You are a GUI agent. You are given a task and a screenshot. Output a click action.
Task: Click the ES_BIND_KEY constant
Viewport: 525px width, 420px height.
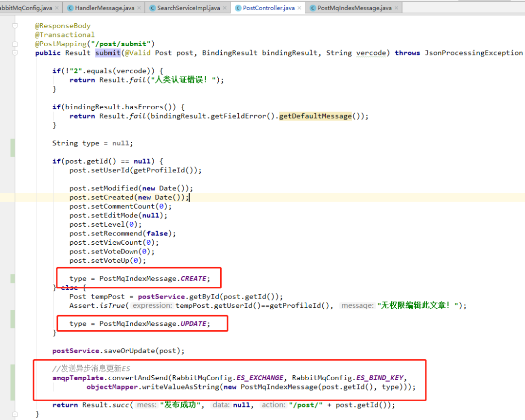click(x=379, y=378)
